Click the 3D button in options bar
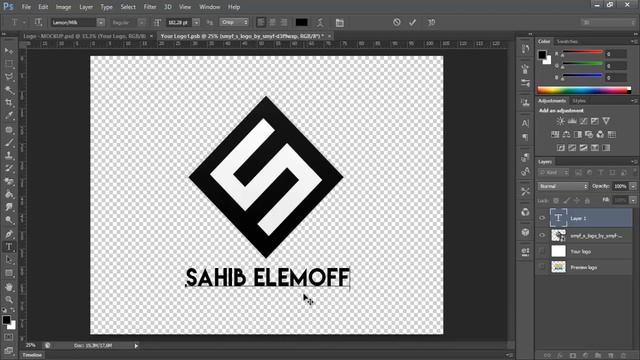 tap(431, 22)
